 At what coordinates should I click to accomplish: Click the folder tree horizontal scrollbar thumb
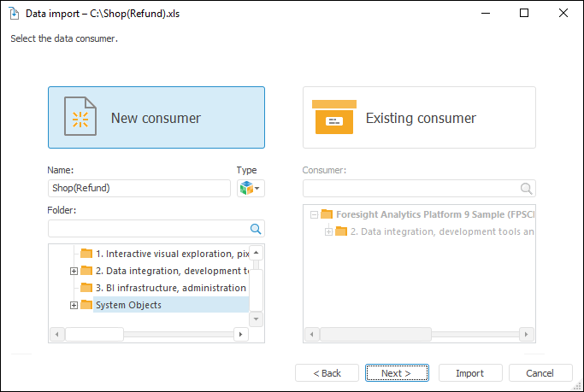click(x=94, y=334)
